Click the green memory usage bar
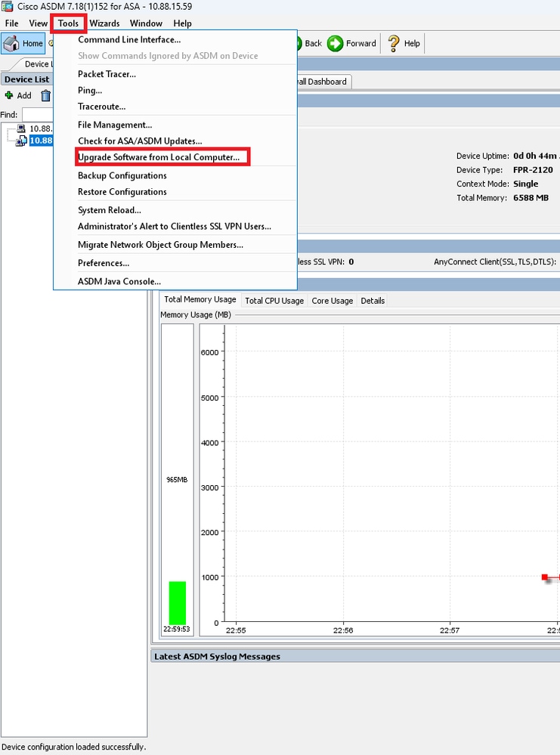The image size is (560, 755). 177,603
